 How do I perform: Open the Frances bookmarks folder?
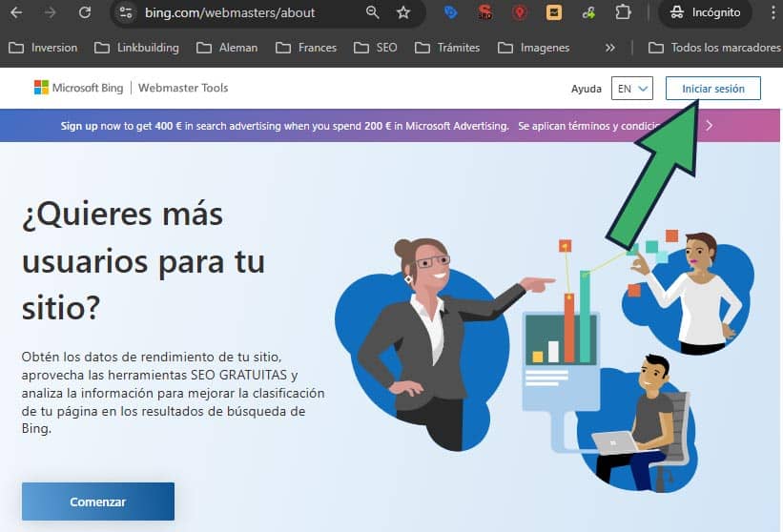point(306,48)
